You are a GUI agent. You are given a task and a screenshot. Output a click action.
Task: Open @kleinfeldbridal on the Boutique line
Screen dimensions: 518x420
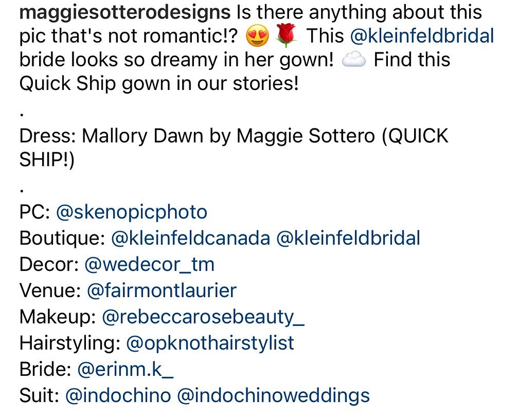(x=348, y=238)
